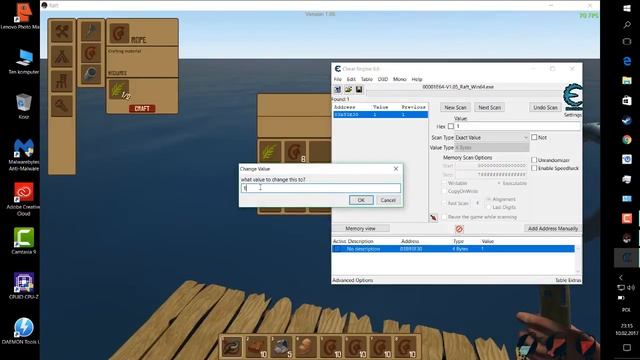Open the Table menu in Cheat Engine

pyautogui.click(x=367, y=79)
